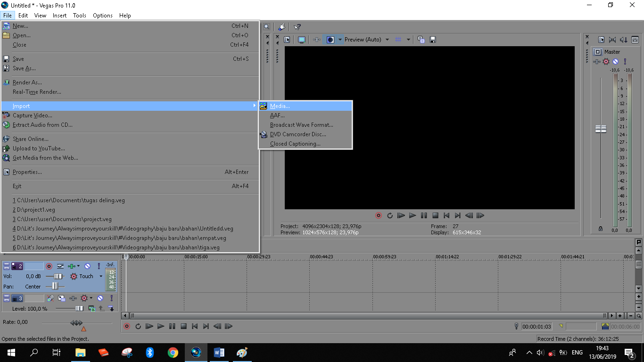Toggle Solo on video track 3
The width and height of the screenshot is (644, 362).
tap(111, 298)
